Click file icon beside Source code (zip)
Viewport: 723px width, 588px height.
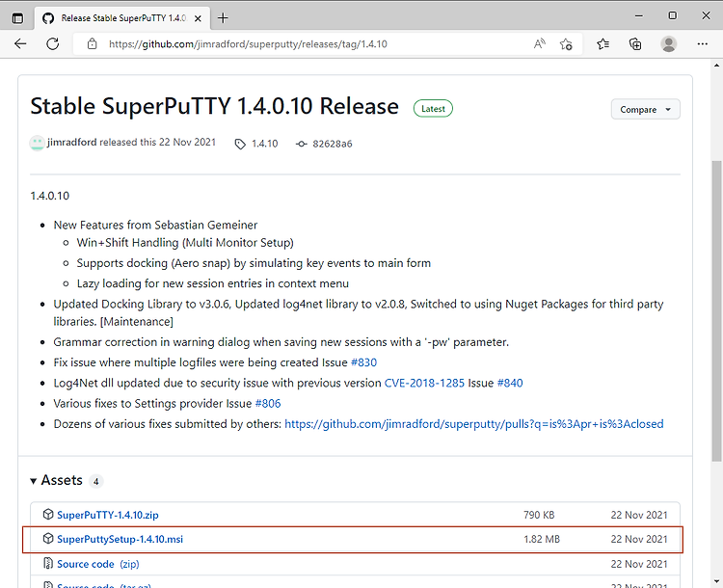(x=48, y=563)
